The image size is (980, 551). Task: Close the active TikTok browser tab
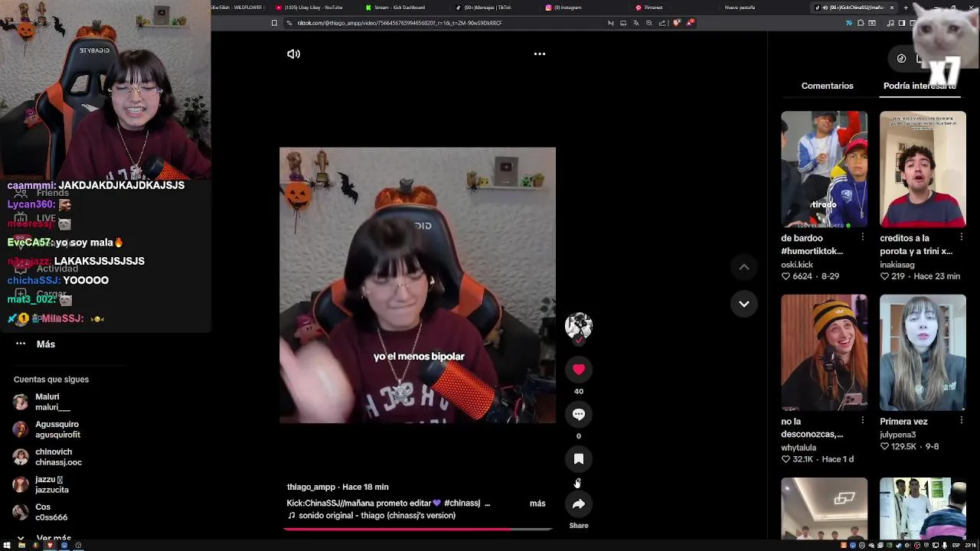pos(891,8)
